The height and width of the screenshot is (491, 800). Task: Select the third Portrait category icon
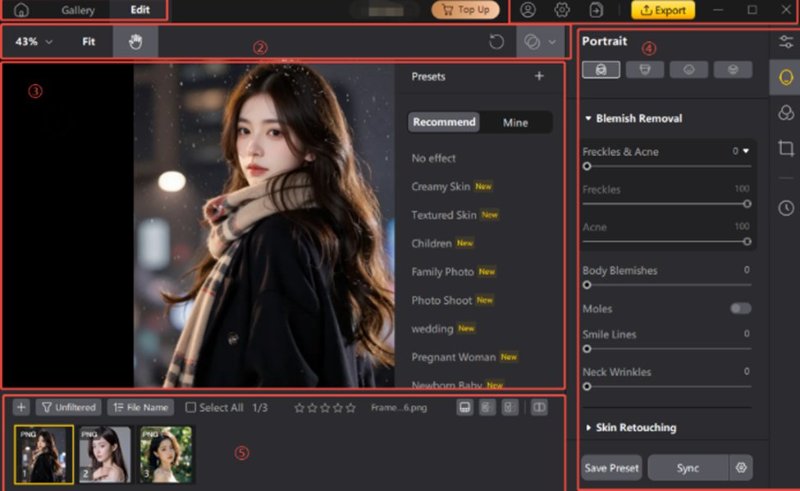pos(689,69)
